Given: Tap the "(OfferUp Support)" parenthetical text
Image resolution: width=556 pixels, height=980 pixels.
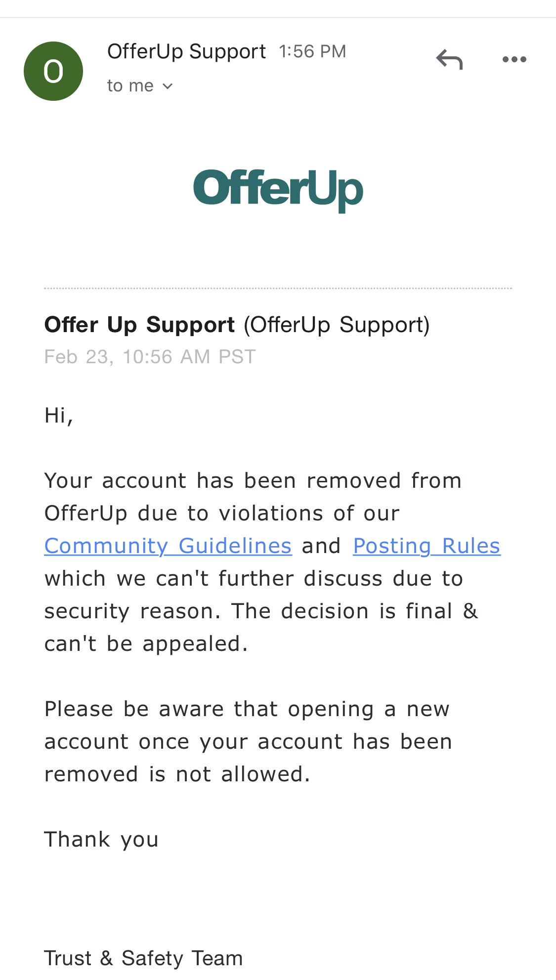Looking at the screenshot, I should tap(337, 325).
